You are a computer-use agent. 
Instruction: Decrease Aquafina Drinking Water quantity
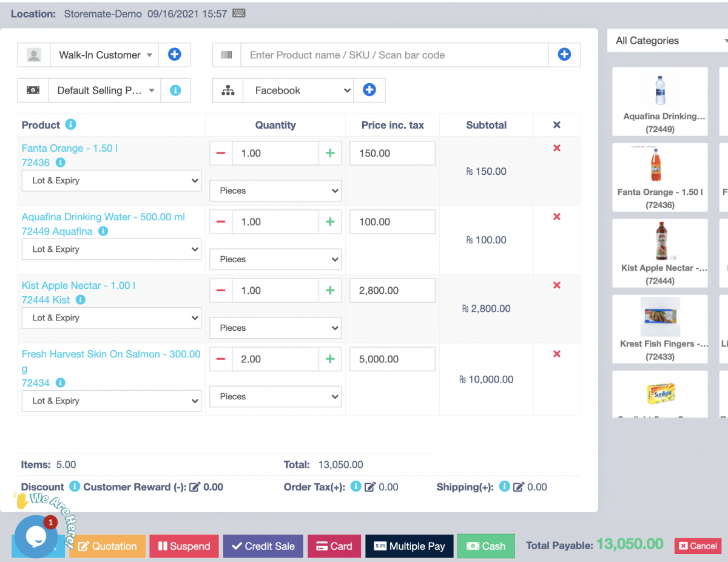(x=221, y=222)
